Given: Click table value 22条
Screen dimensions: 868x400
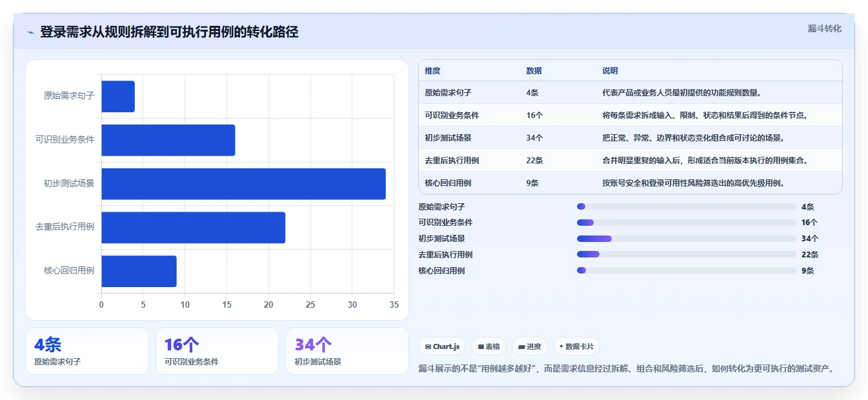Looking at the screenshot, I should [534, 161].
